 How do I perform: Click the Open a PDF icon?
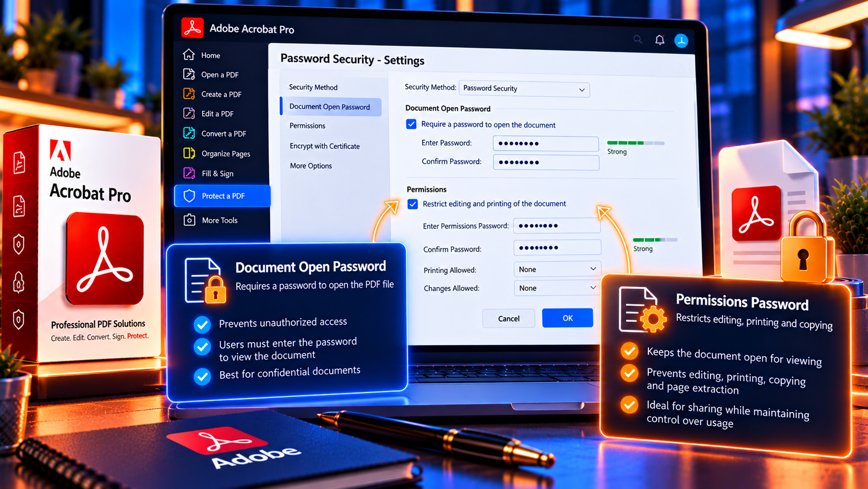189,74
